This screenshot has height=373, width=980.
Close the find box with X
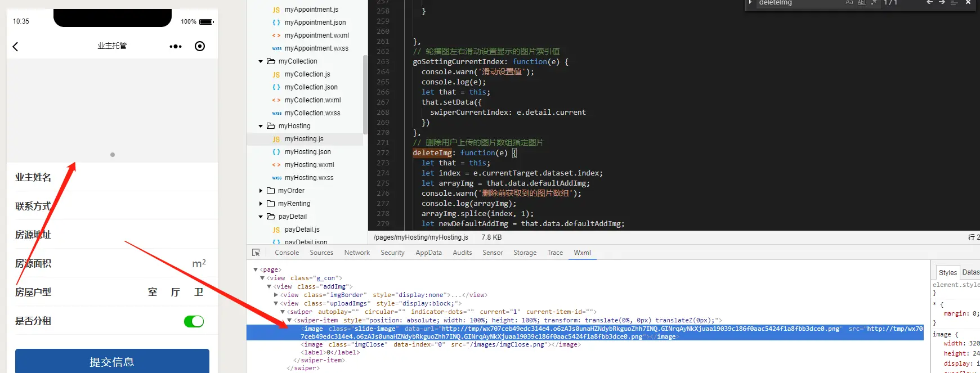point(968,2)
